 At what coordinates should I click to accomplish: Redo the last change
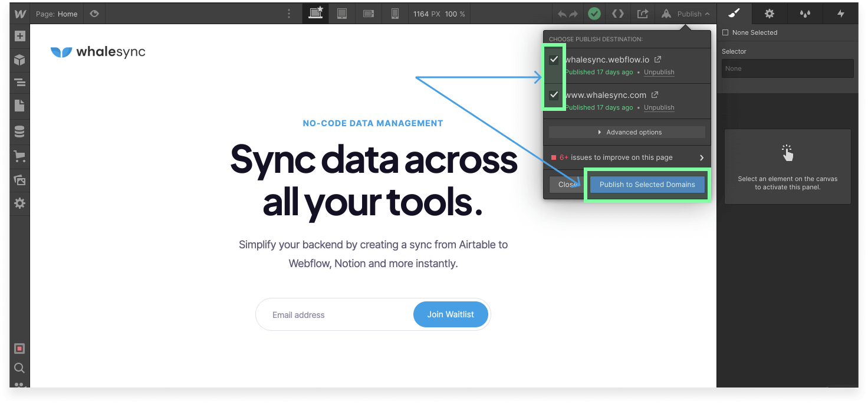[x=574, y=14]
